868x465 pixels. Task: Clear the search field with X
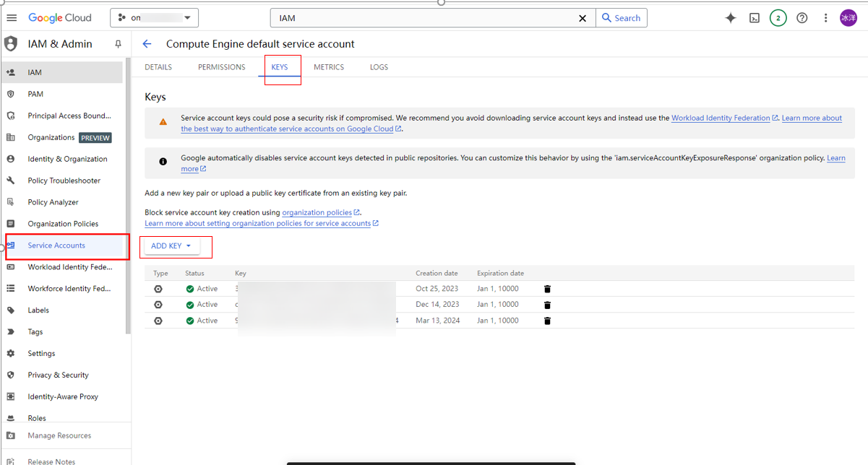583,18
